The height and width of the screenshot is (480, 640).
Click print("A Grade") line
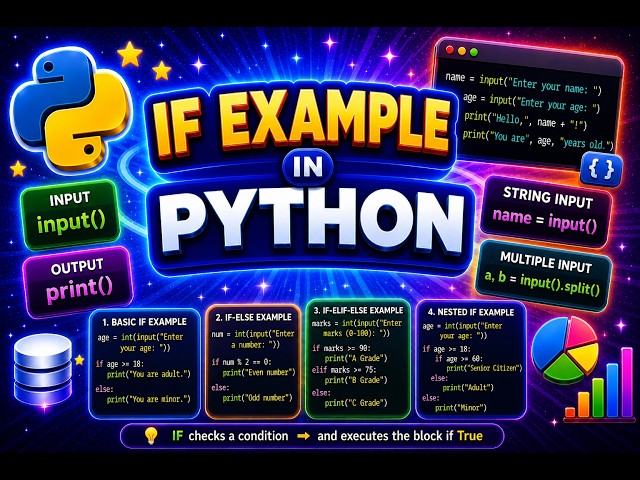[x=356, y=358]
